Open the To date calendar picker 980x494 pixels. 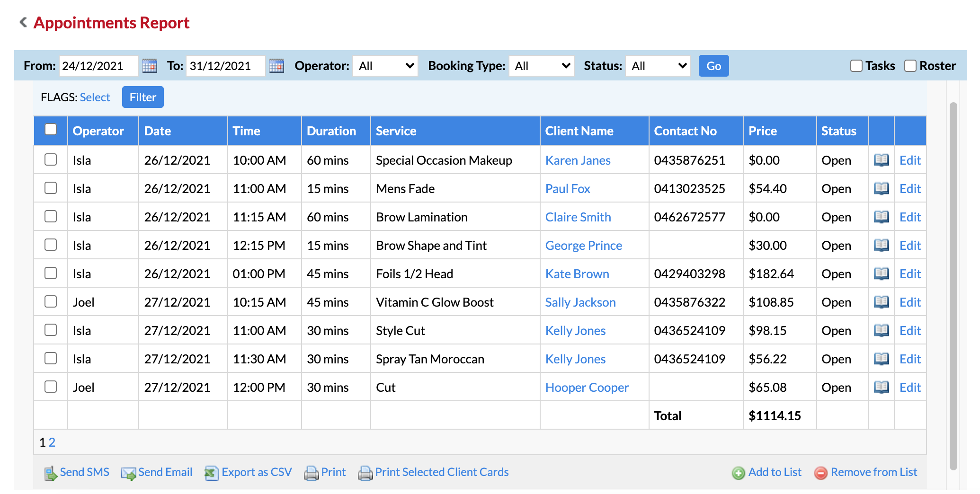coord(276,66)
